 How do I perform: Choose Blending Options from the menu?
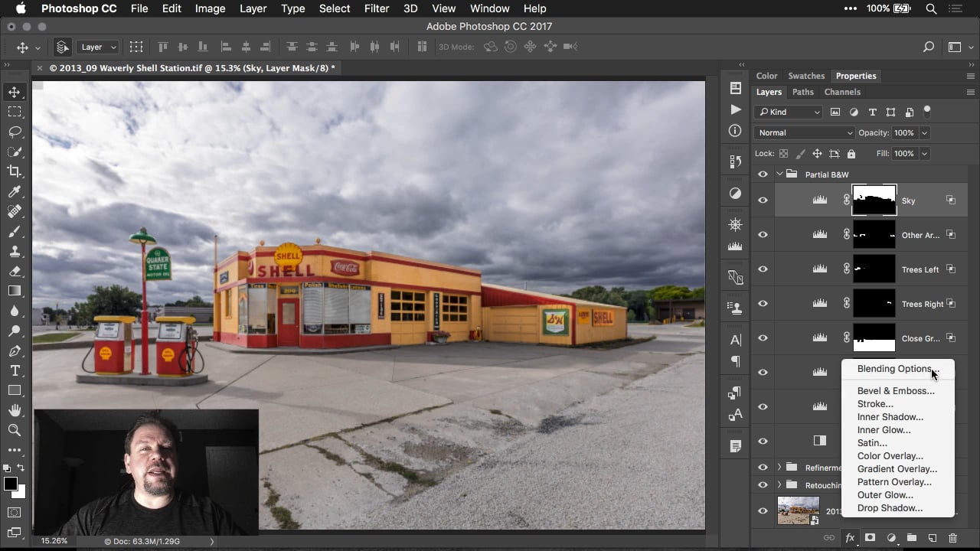point(898,369)
